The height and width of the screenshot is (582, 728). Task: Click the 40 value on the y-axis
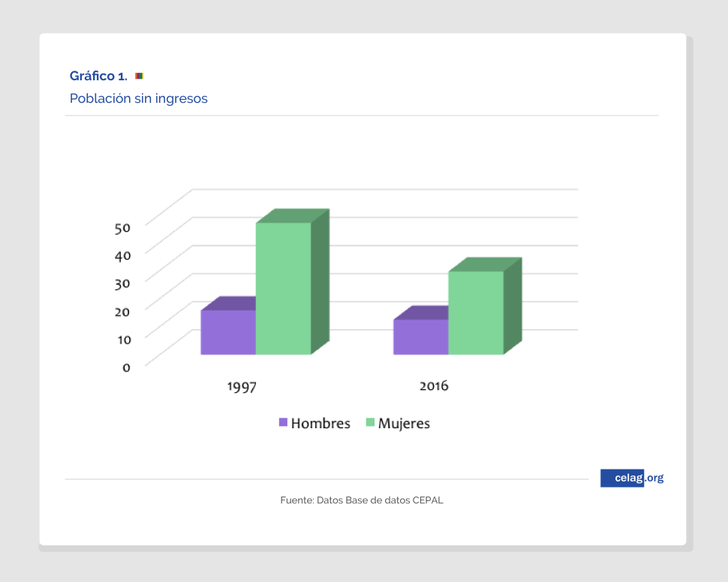122,255
